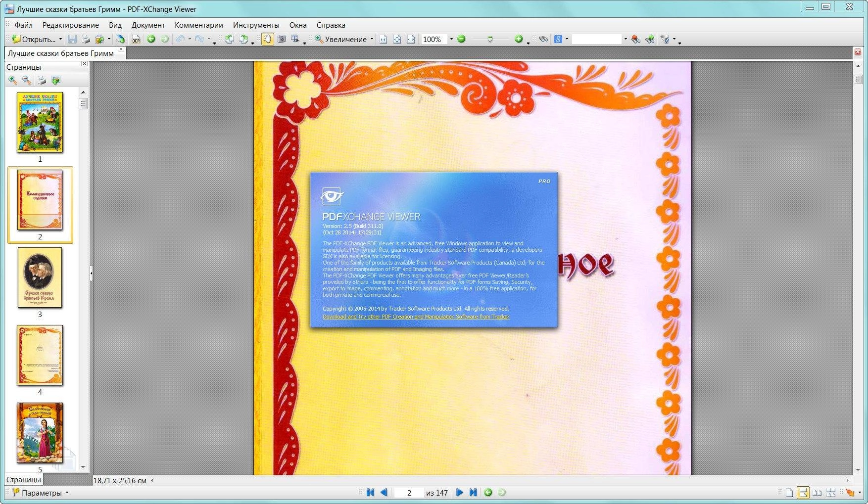This screenshot has width=868, height=504.
Task: Click the Открыть button
Action: 34,39
